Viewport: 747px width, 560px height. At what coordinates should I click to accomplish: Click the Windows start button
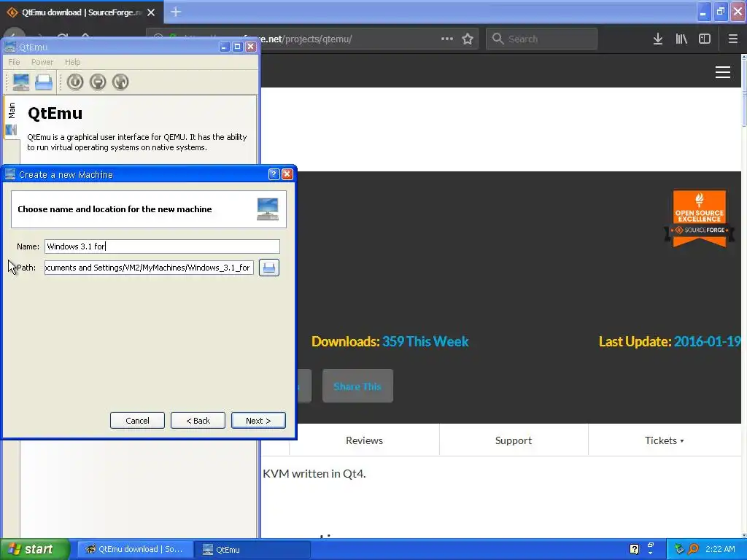pyautogui.click(x=34, y=549)
